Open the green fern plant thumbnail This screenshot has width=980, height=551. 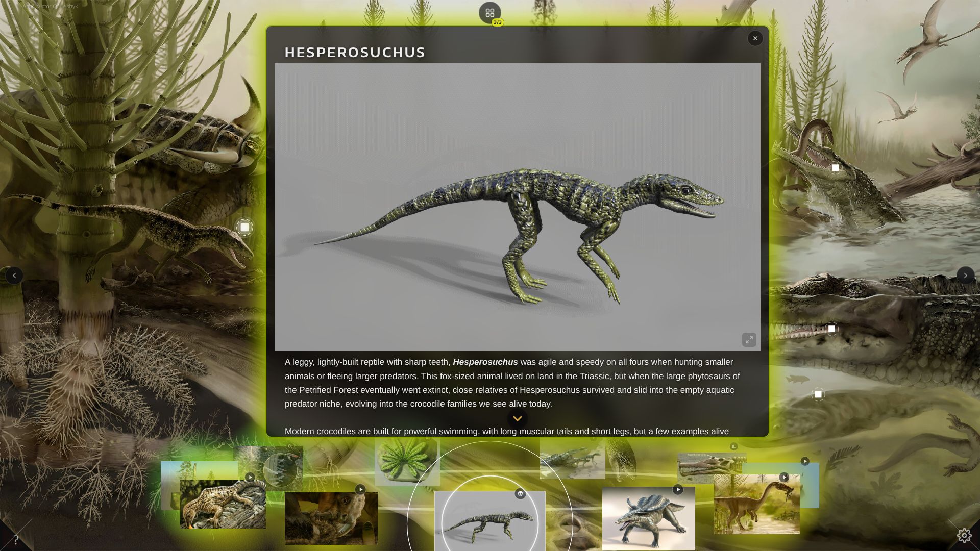click(407, 461)
